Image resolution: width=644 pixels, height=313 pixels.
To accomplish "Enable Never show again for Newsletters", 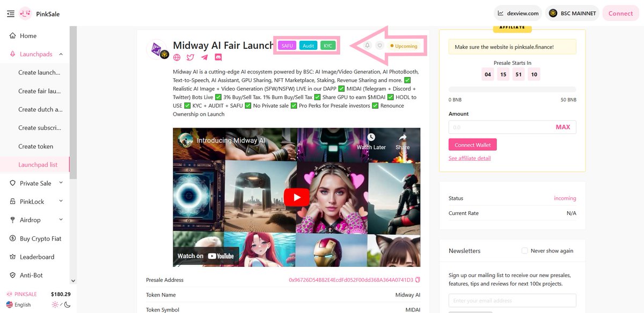I will click(524, 250).
